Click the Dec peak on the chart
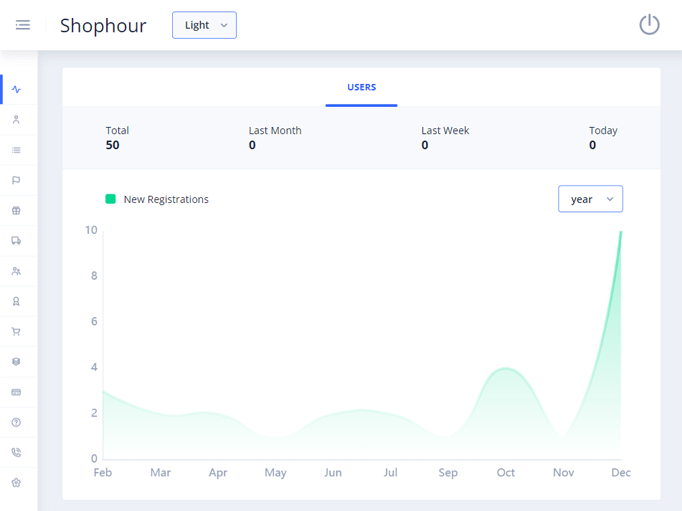The width and height of the screenshot is (682, 511). point(621,232)
